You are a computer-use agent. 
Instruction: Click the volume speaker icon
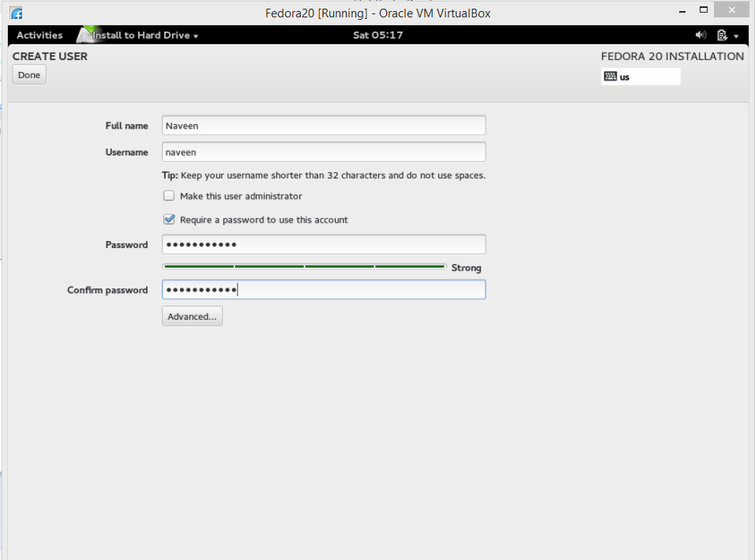coord(701,35)
